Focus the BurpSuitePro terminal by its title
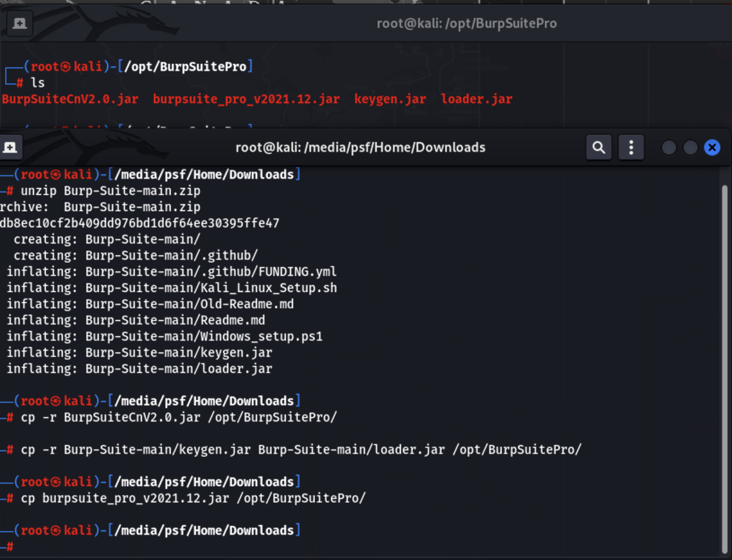 click(x=466, y=23)
